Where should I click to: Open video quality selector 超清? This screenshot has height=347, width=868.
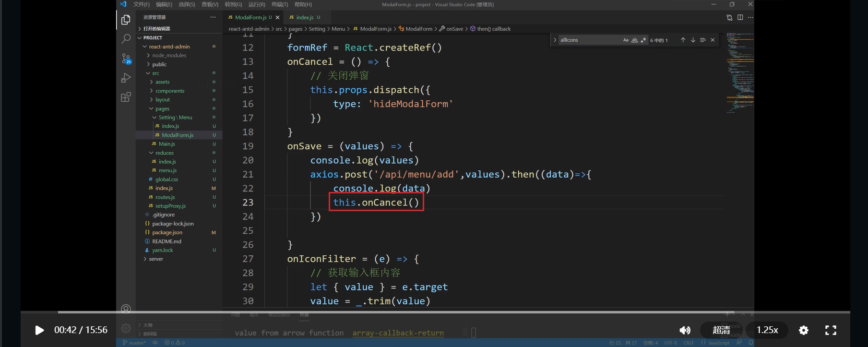(721, 330)
